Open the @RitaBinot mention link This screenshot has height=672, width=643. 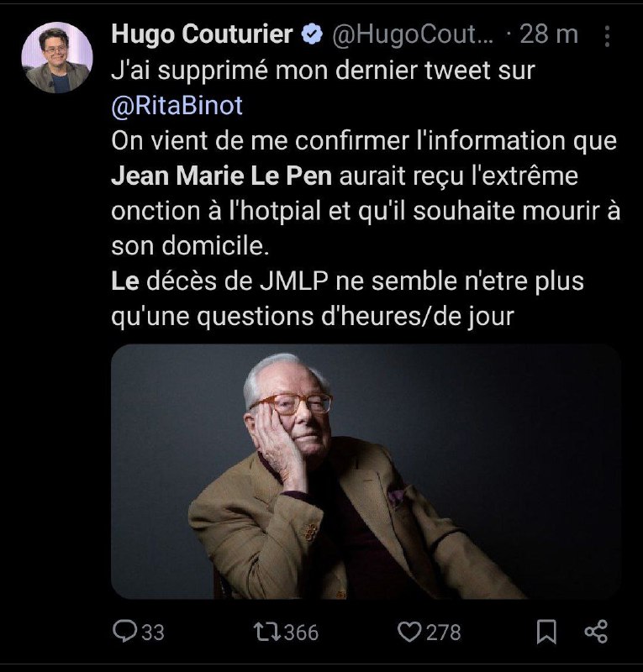pos(177,106)
